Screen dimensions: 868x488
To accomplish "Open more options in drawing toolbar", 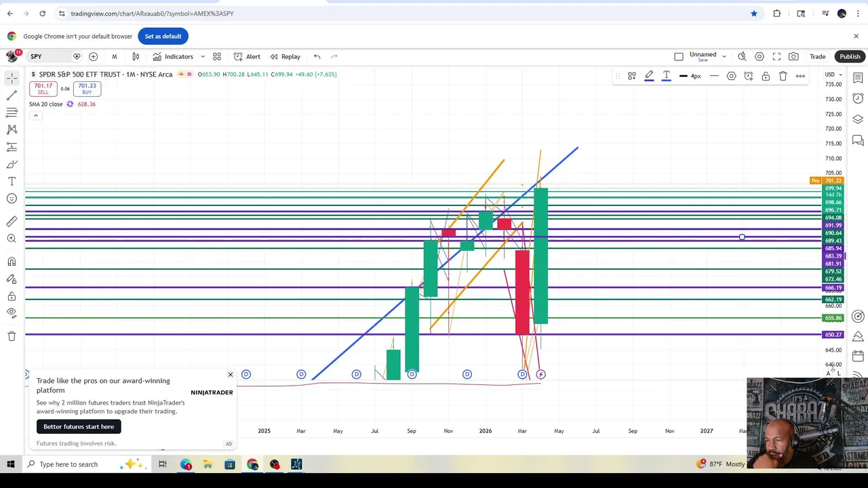I will click(x=800, y=76).
